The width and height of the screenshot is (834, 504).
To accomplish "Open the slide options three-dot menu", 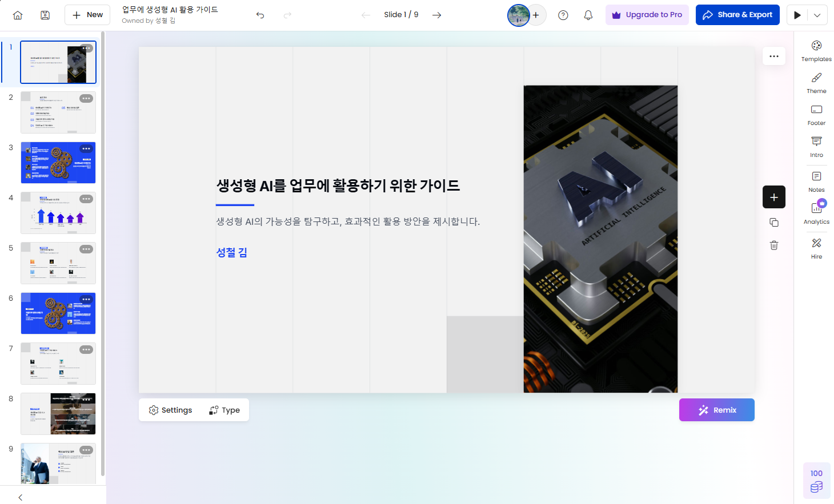I will [773, 56].
